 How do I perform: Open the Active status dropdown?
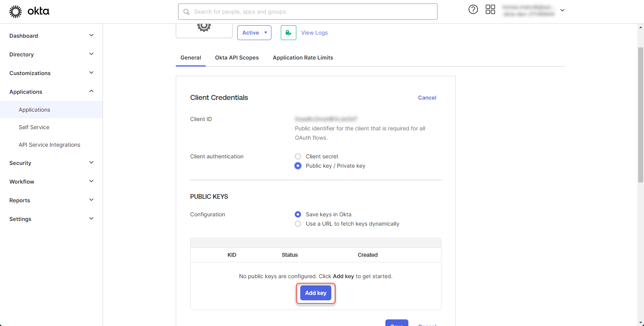coord(254,33)
